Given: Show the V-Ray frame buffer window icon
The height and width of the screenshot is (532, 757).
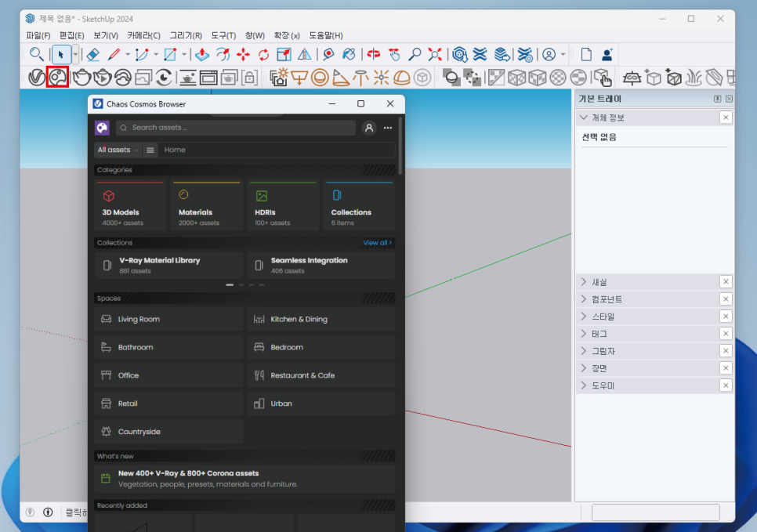Looking at the screenshot, I should click(208, 78).
